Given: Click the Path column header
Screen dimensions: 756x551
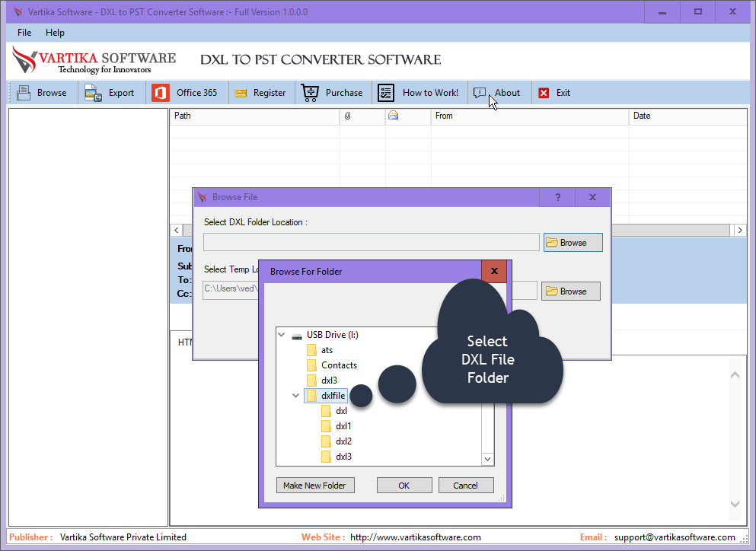Looking at the screenshot, I should pos(254,116).
